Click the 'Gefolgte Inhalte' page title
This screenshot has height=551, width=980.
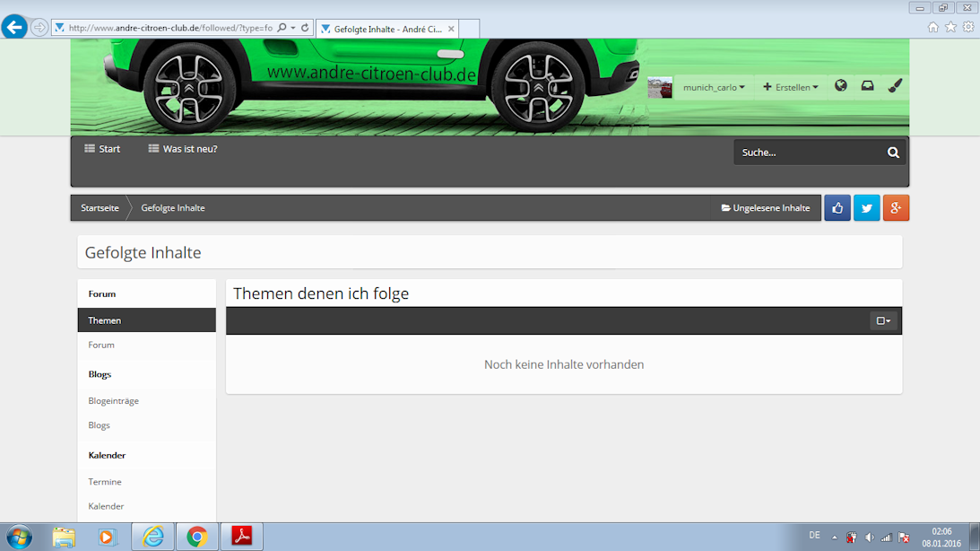[143, 253]
